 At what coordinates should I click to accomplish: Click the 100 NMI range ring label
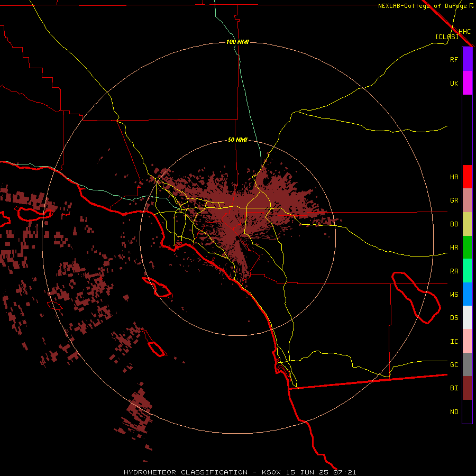[x=237, y=42]
